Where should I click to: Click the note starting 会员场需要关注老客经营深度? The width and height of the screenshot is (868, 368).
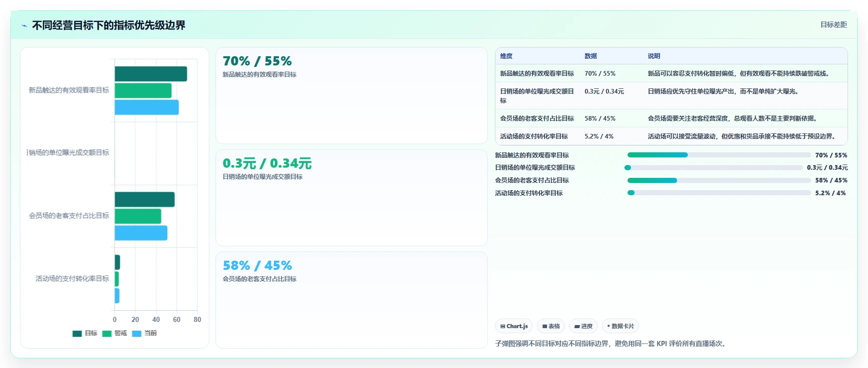[x=733, y=118]
